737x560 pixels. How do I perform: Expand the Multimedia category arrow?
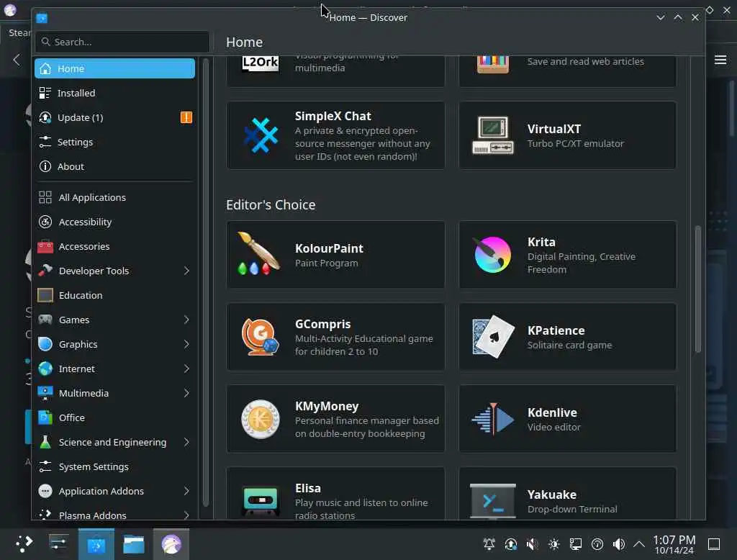[x=186, y=392]
